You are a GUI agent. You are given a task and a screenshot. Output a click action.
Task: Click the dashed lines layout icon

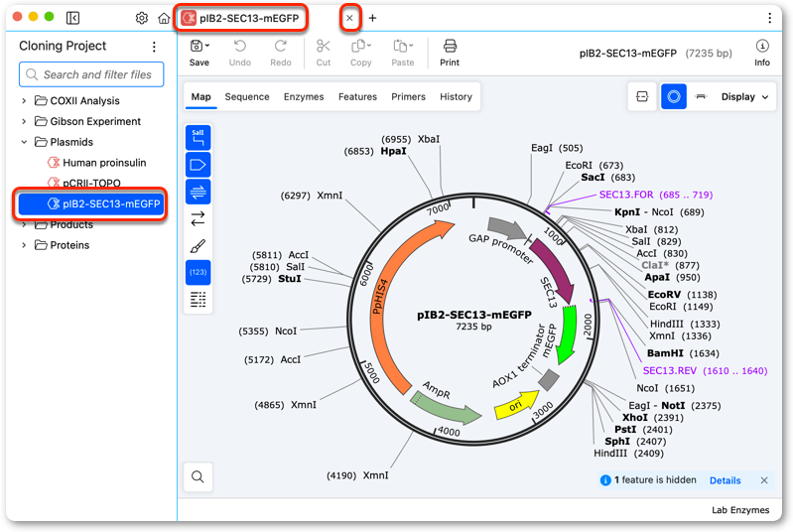pyautogui.click(x=198, y=300)
